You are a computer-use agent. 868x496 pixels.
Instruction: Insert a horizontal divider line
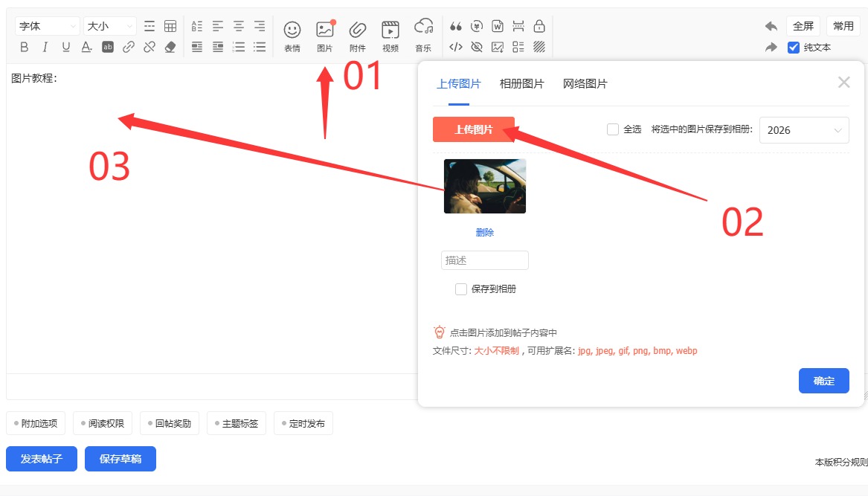[150, 26]
